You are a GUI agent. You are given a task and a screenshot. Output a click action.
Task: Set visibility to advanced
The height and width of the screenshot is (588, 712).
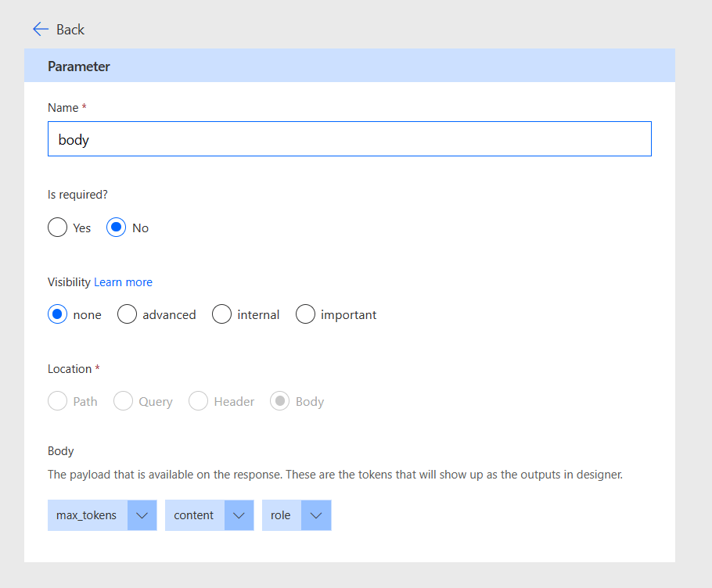[127, 314]
